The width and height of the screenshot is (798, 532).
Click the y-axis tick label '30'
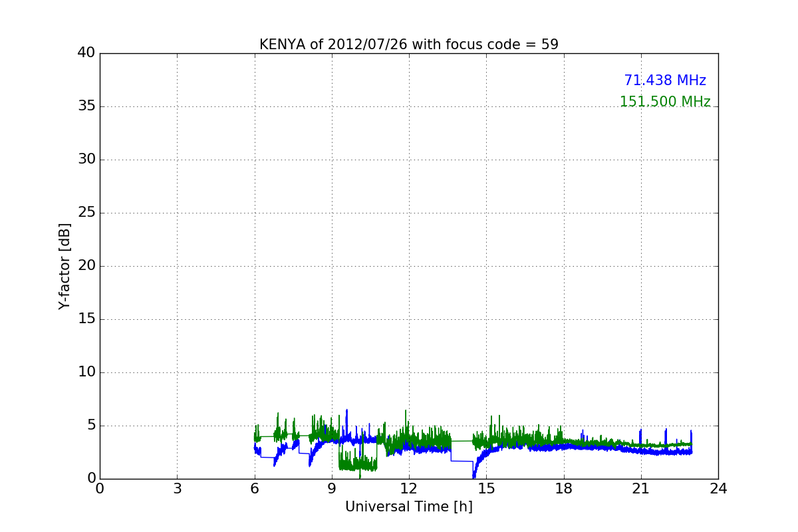click(86, 159)
